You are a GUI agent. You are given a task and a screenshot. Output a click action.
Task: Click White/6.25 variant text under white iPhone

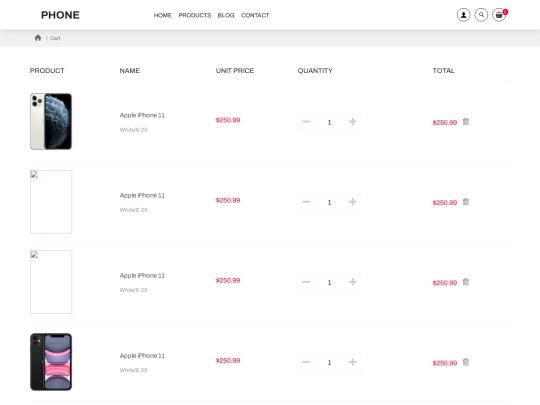coord(133,130)
